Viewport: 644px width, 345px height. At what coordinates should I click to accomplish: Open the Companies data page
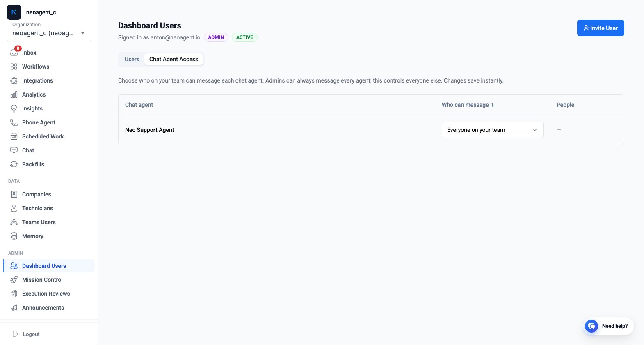pos(49,194)
